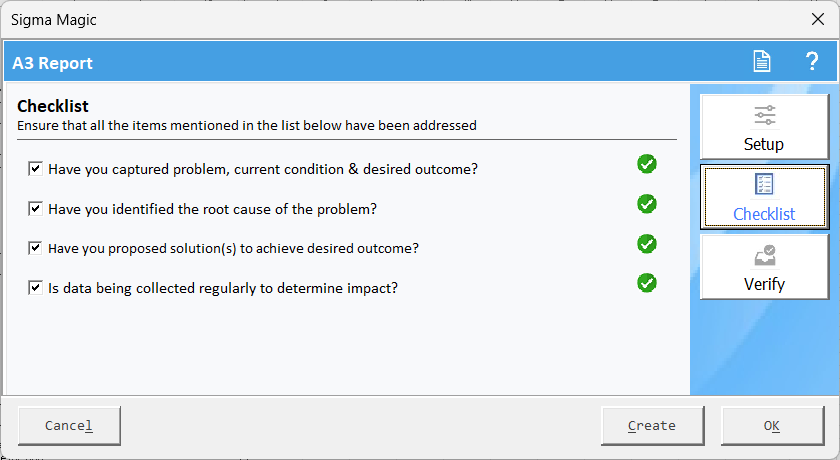Click the checklist icon in the side panel
The image size is (840, 460).
(x=764, y=184)
